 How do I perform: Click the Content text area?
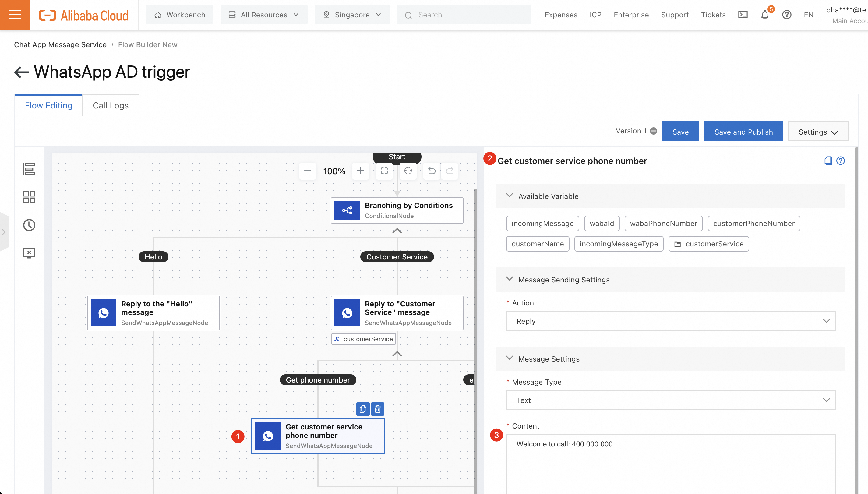[670, 465]
